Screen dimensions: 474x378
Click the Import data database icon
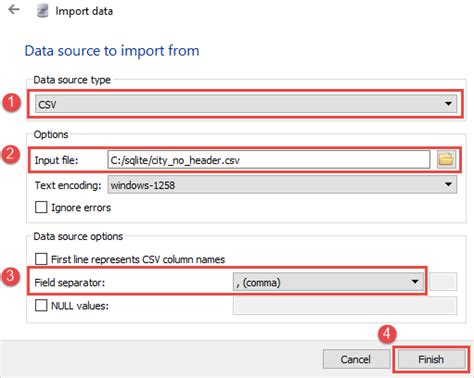[x=43, y=11]
